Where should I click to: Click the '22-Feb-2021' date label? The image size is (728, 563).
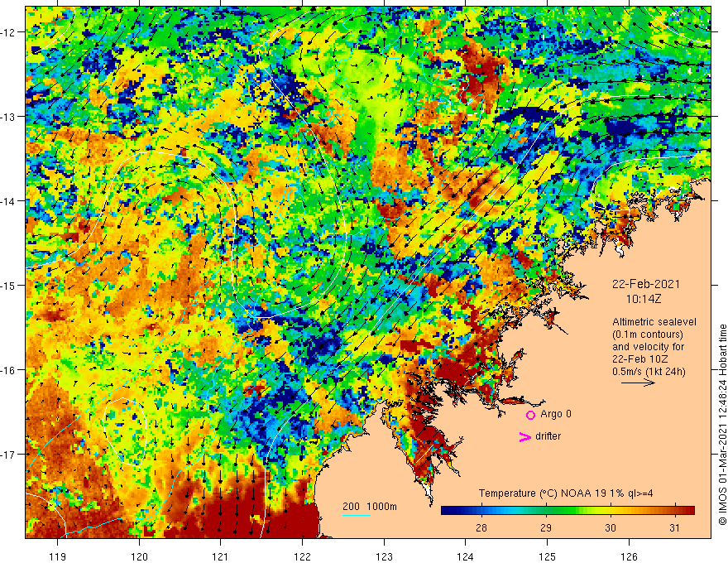pyautogui.click(x=646, y=284)
